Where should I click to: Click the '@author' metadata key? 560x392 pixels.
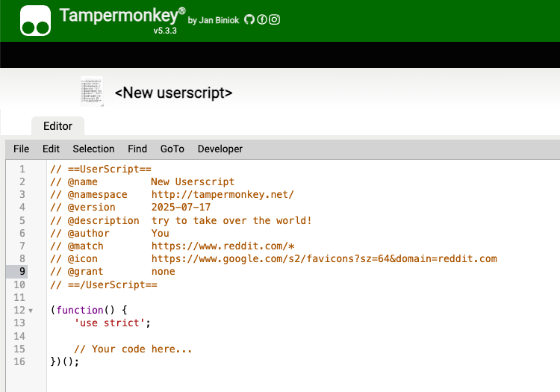click(89, 234)
